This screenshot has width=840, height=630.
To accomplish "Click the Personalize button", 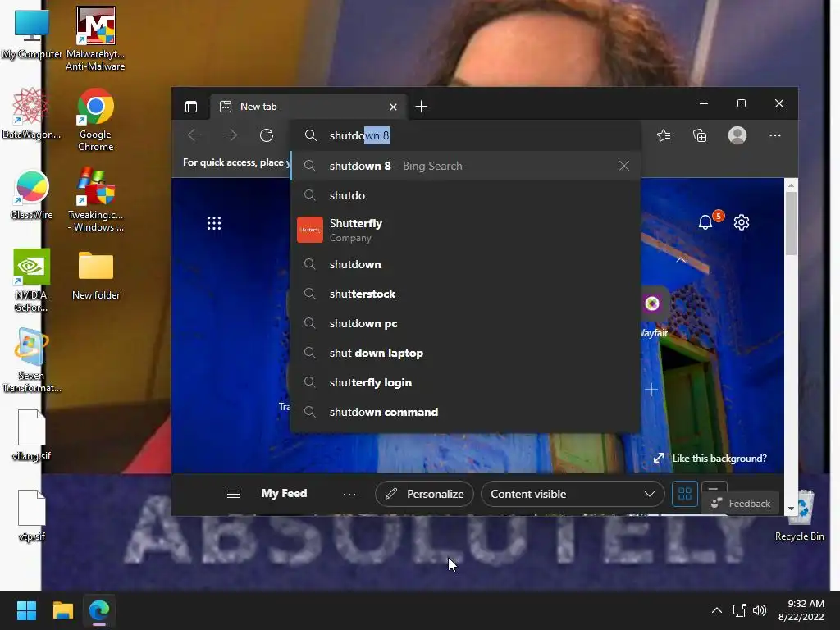I will tap(424, 494).
